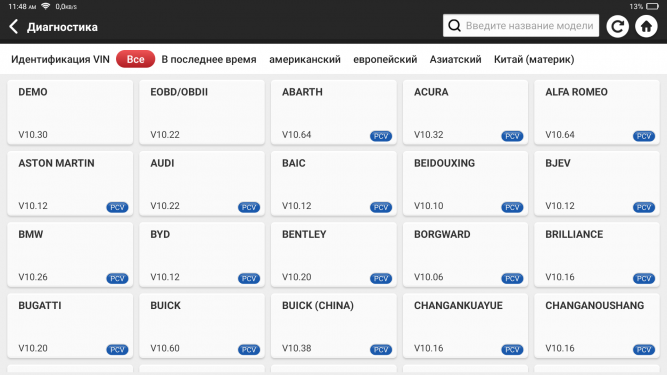The image size is (667, 375).
Task: Open the ASTON MARTIN brand card
Action: [70, 183]
